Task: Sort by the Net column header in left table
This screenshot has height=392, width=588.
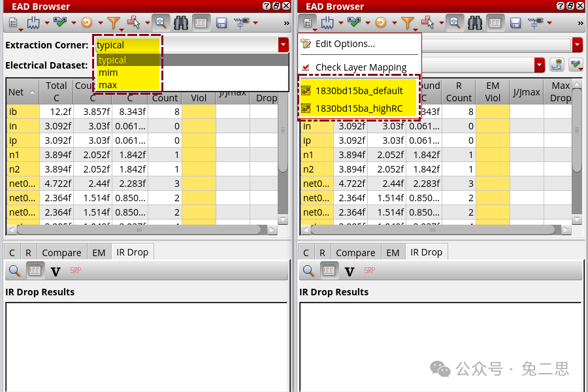Action: point(21,92)
